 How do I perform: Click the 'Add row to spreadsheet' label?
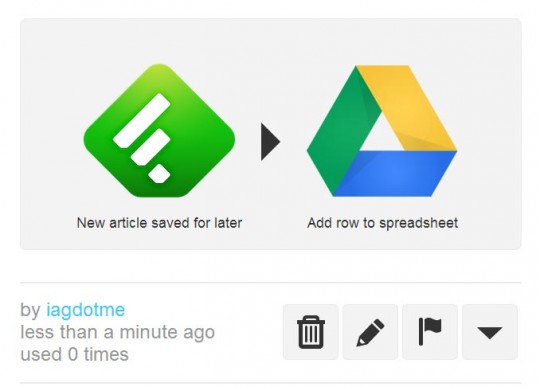pyautogui.click(x=382, y=223)
